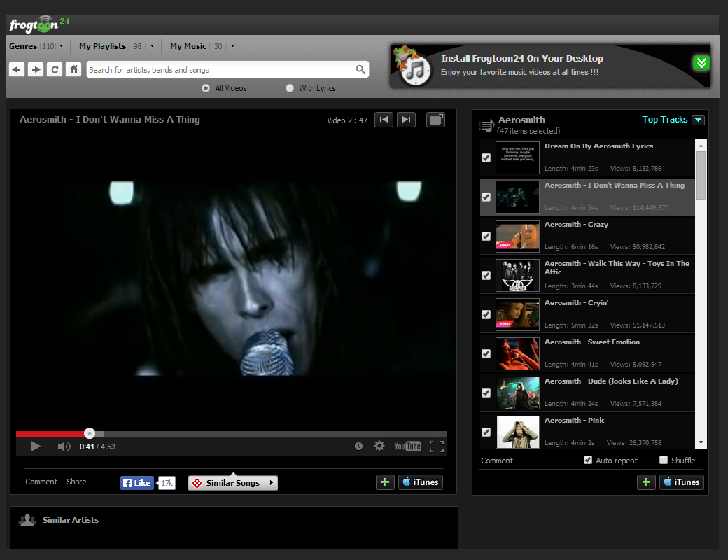Enable the Shuffle checkbox
The height and width of the screenshot is (560, 728).
664,460
